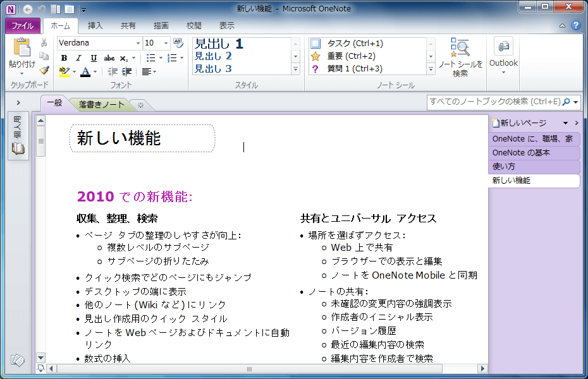
Task: Expand the note tags gallery more arrow
Action: click(431, 69)
